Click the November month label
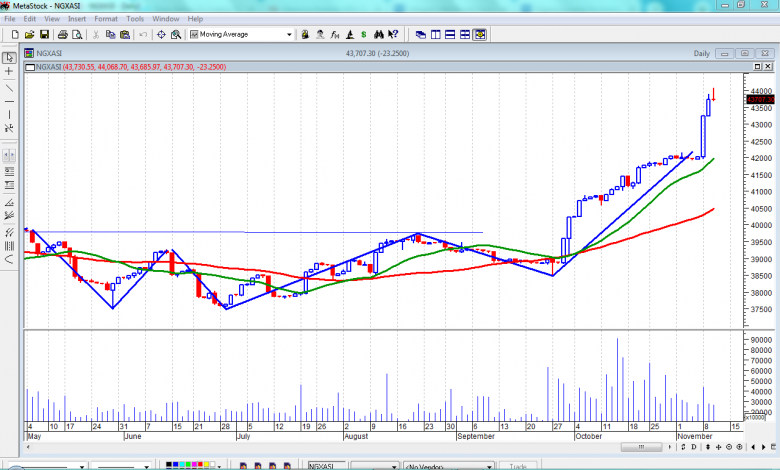 point(694,436)
